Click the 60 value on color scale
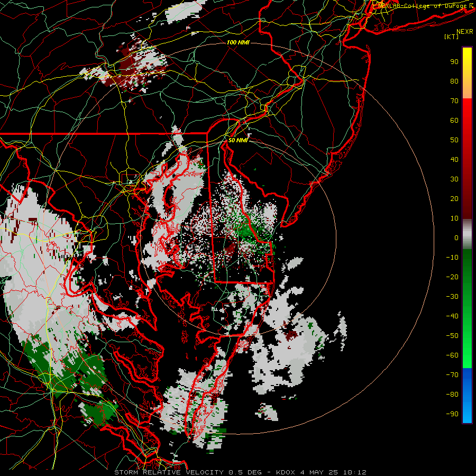Image resolution: width=476 pixels, height=476 pixels. tap(454, 120)
